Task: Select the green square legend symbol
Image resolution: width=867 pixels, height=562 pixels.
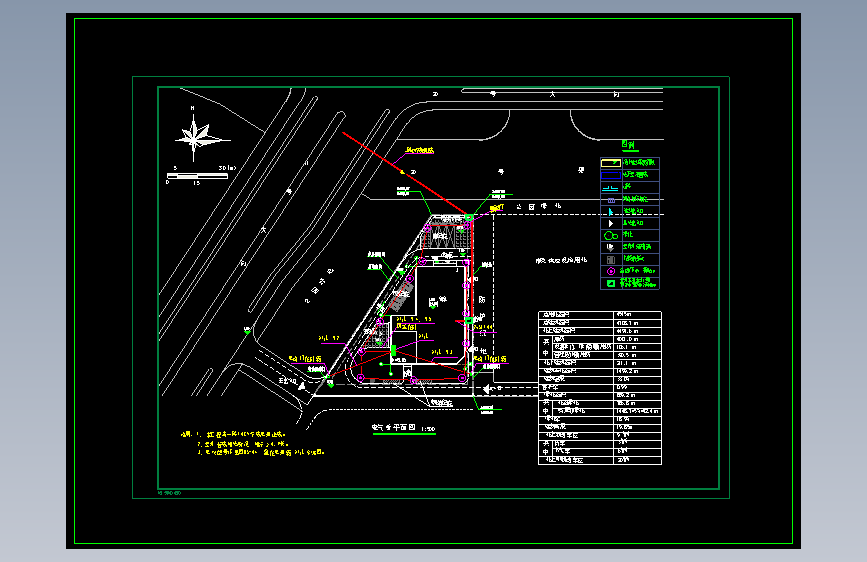Action: (610, 283)
